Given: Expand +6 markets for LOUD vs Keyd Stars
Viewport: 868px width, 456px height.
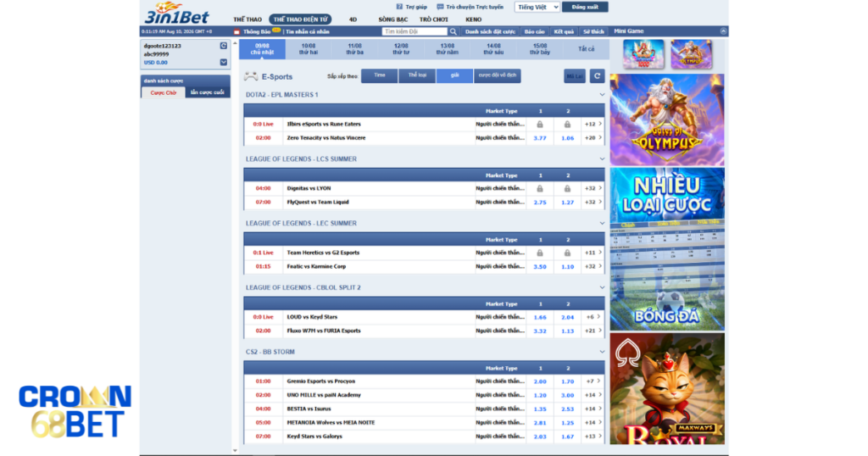Looking at the screenshot, I should [593, 317].
